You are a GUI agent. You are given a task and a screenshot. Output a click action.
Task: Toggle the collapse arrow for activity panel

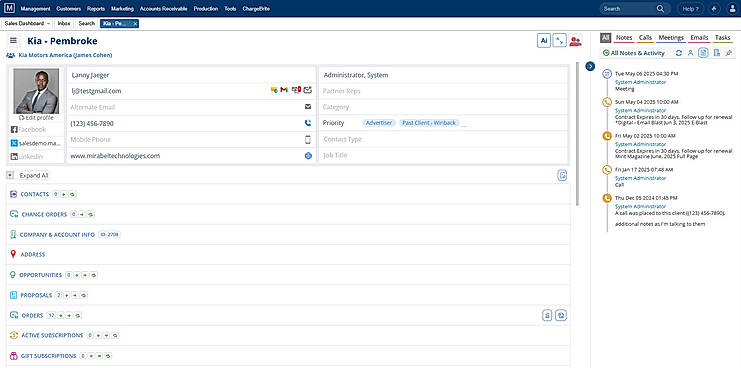point(590,66)
